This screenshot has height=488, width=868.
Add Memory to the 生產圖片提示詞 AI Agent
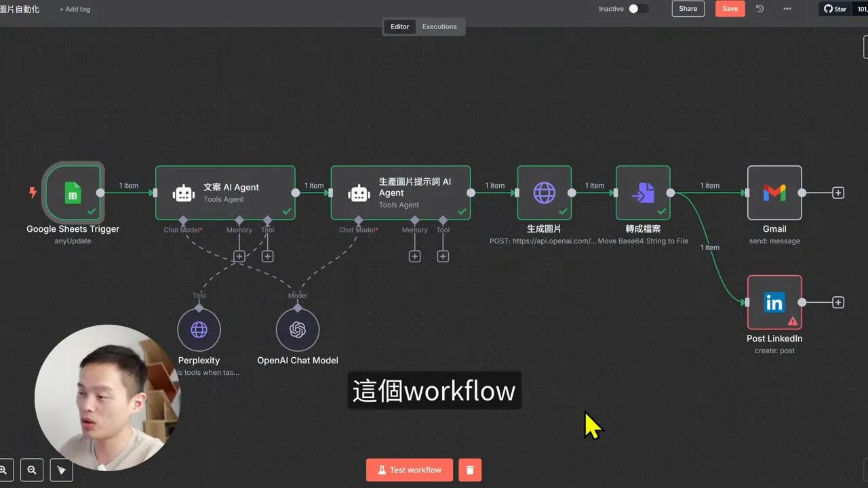coord(414,256)
